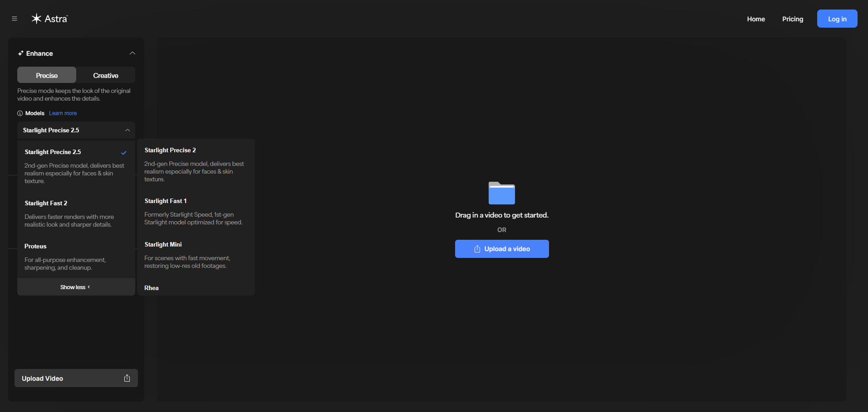Click the Upload Video sidebar button
The width and height of the screenshot is (868, 412).
76,378
